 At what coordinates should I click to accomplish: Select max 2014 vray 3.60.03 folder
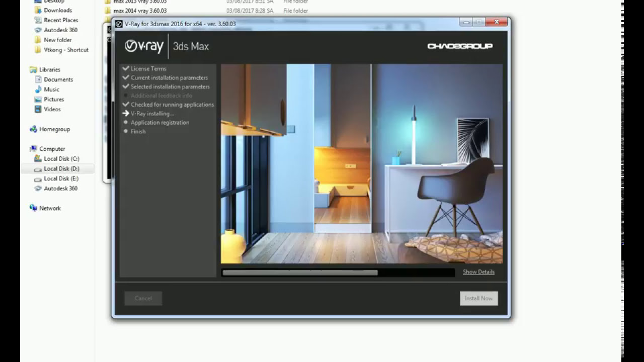point(140,11)
